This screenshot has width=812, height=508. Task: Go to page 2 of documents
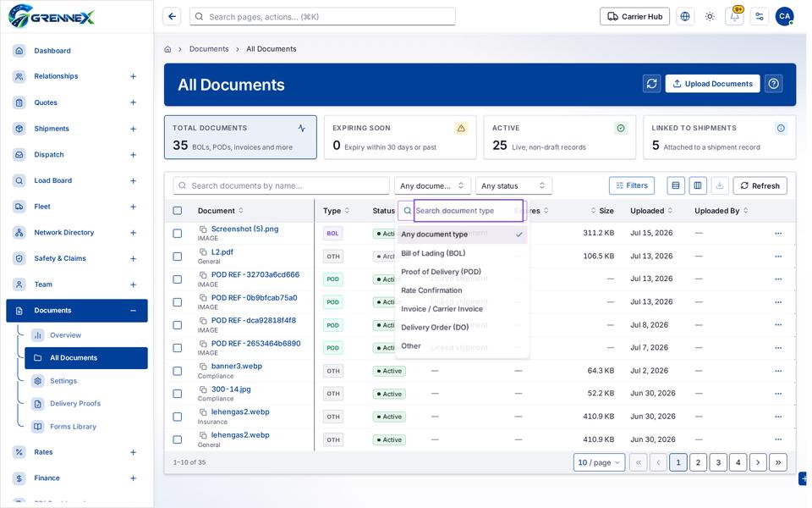pyautogui.click(x=698, y=462)
